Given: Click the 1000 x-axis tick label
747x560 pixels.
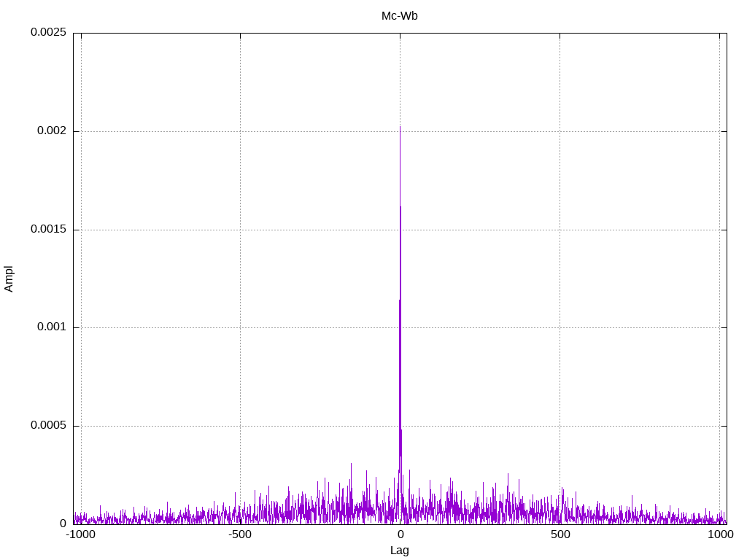Looking at the screenshot, I should (719, 535).
